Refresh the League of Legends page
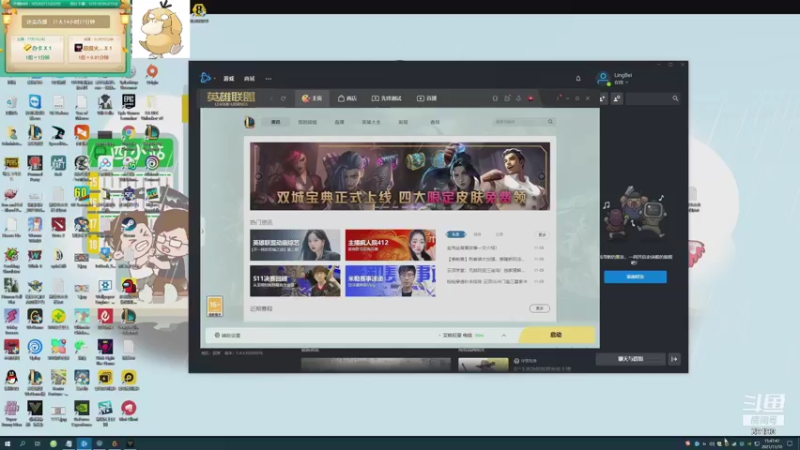 click(x=283, y=98)
